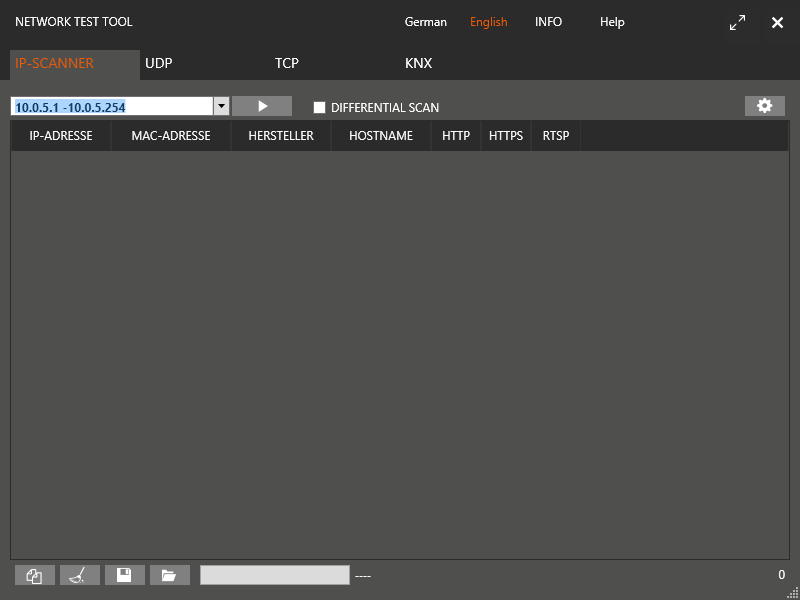Screen dimensions: 801x600
Task: Switch to the TCP tab
Action: pyautogui.click(x=287, y=63)
